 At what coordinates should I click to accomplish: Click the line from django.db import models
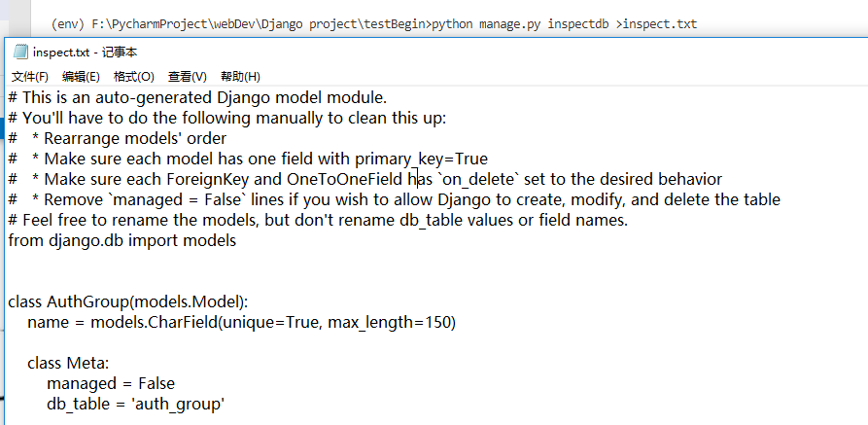(x=122, y=240)
